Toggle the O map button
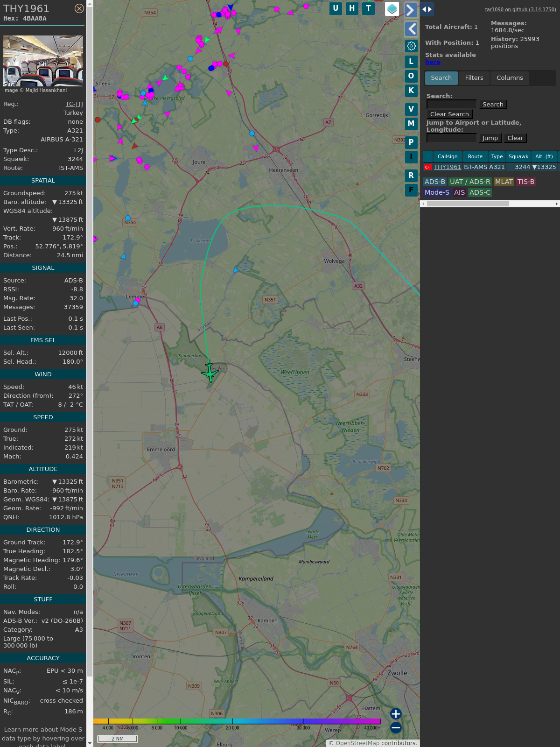The image size is (560, 747). point(411,76)
